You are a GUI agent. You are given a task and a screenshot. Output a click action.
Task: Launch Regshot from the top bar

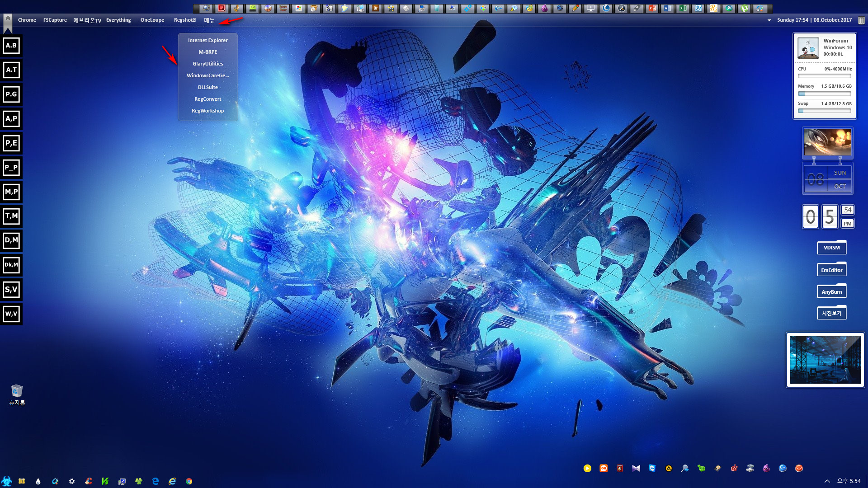185,20
